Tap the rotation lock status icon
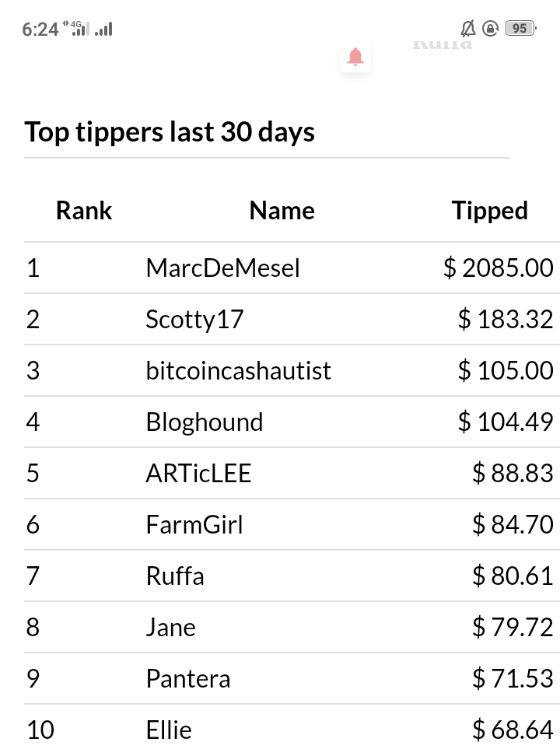Viewport: 560px width, 749px height. click(x=490, y=29)
